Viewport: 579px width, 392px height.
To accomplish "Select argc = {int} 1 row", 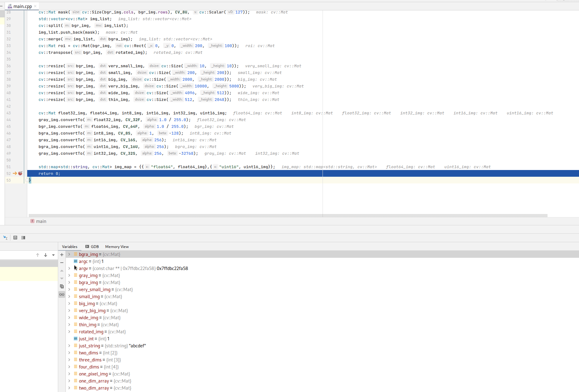I will point(322,261).
